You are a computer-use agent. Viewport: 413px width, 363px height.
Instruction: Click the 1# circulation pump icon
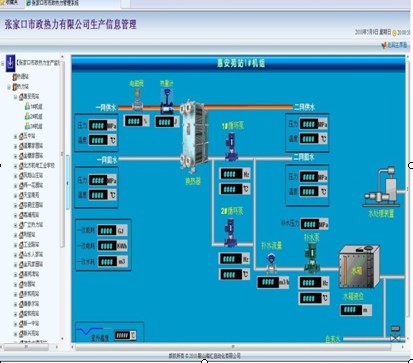[x=231, y=147]
